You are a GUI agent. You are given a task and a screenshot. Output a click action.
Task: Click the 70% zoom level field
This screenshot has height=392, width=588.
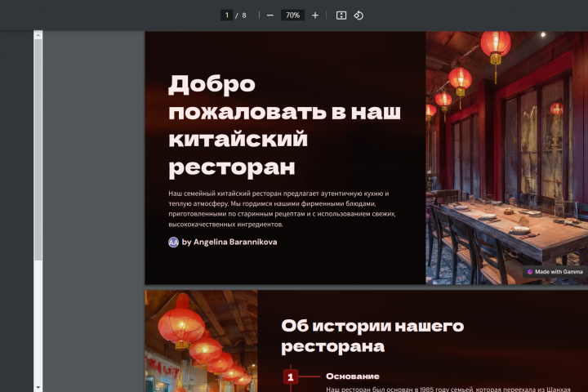click(x=292, y=15)
